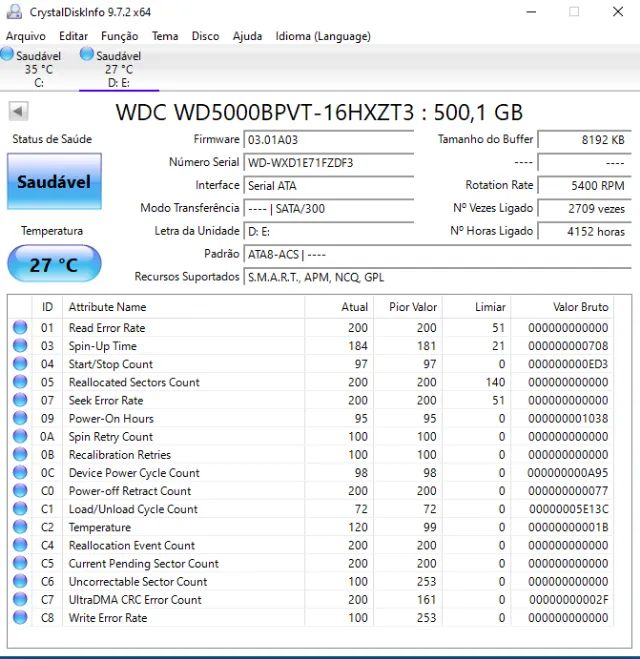
Task: Click the Atual column header
Action: [339, 307]
